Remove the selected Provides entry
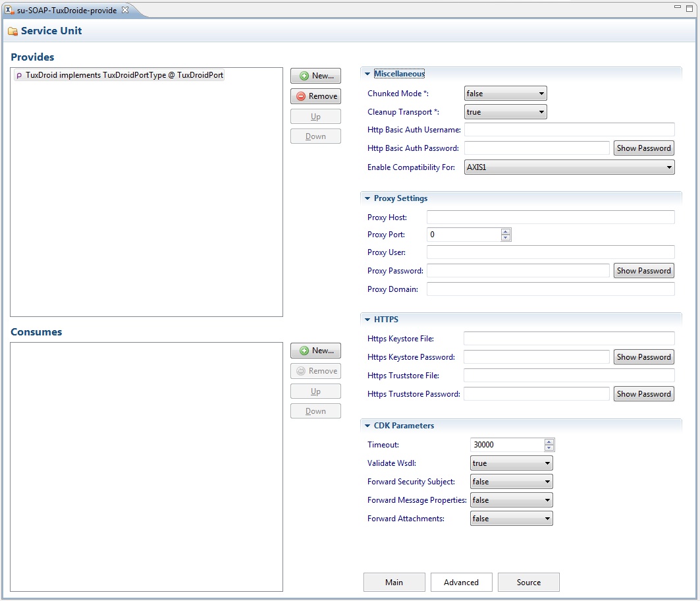Image resolution: width=700 pixels, height=601 pixels. tap(315, 96)
